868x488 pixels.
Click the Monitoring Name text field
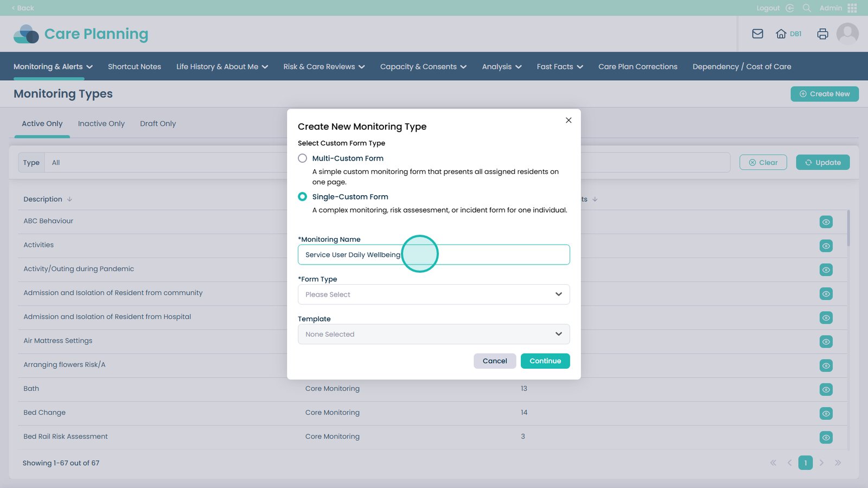click(x=488, y=255)
